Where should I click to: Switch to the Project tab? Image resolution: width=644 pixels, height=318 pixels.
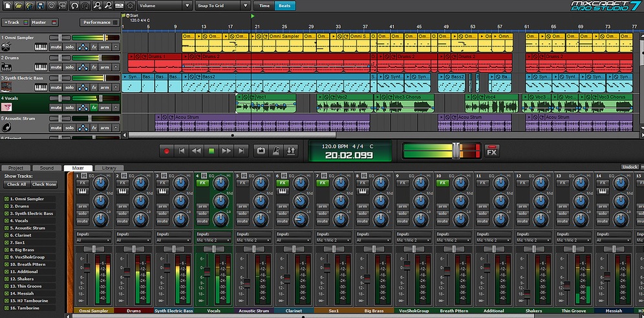click(x=16, y=168)
